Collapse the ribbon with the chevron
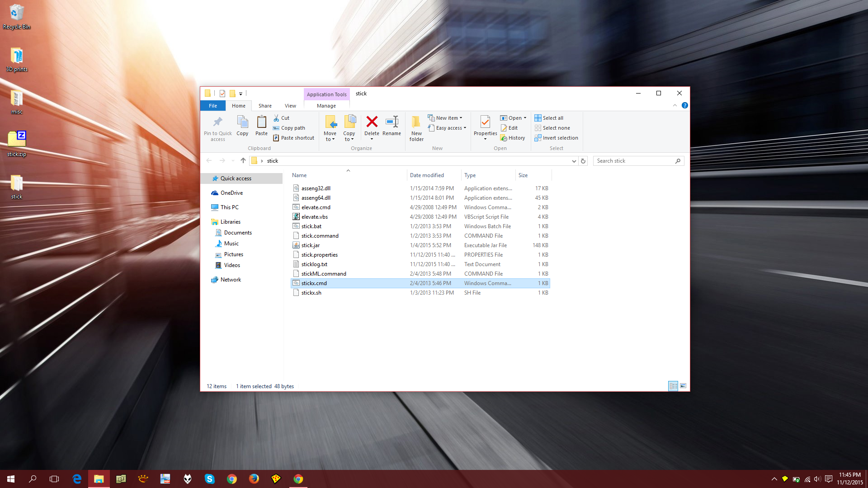The height and width of the screenshot is (488, 868). click(x=675, y=105)
